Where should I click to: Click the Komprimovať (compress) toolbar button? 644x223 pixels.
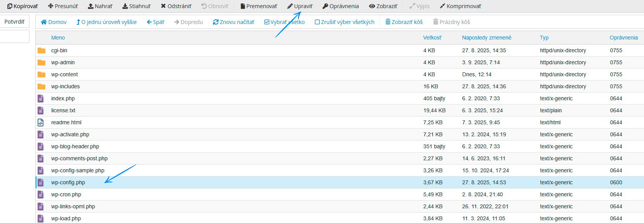click(460, 6)
